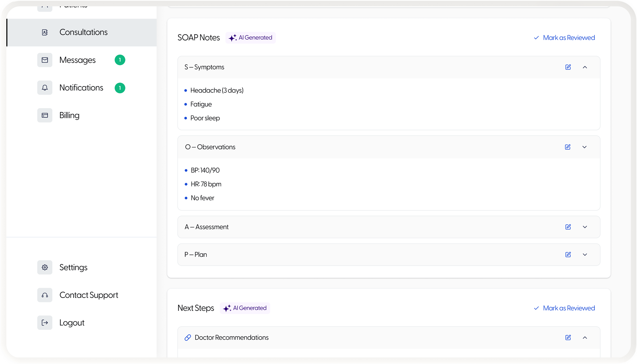This screenshot has height=364, width=637.
Task: Expand the A – Assessment section
Action: (585, 227)
